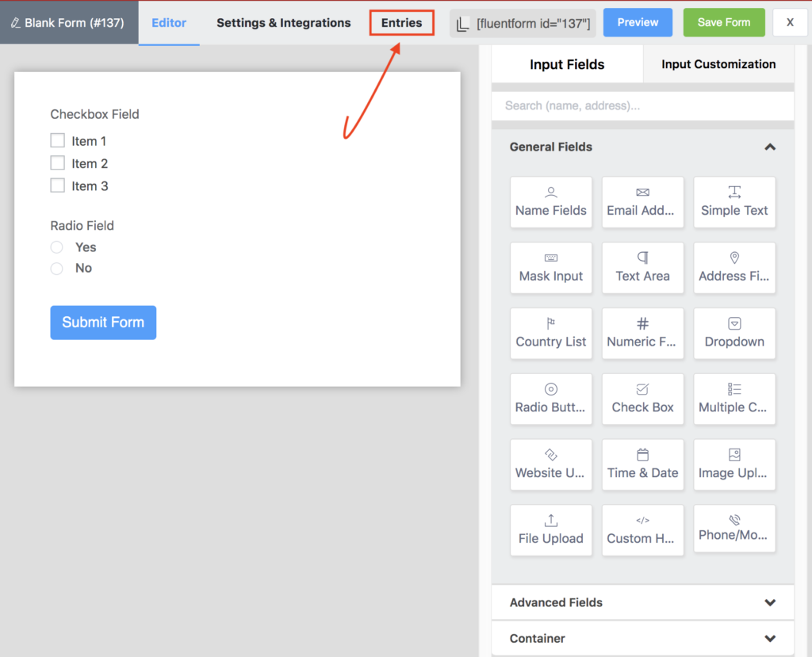Open the Entries tab
812x657 pixels.
(x=401, y=22)
